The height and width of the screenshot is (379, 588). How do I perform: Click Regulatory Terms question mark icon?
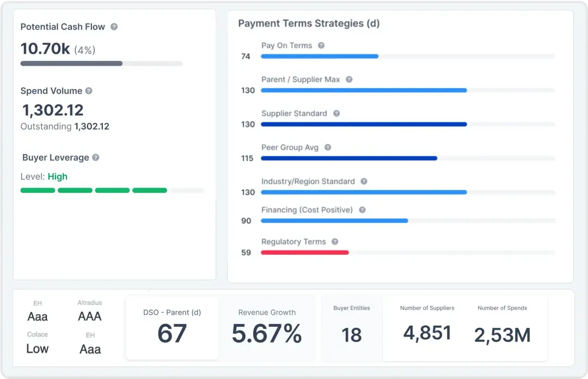pyautogui.click(x=335, y=242)
